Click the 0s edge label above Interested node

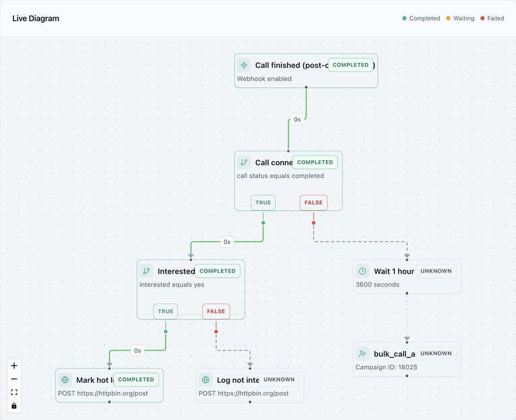click(227, 242)
